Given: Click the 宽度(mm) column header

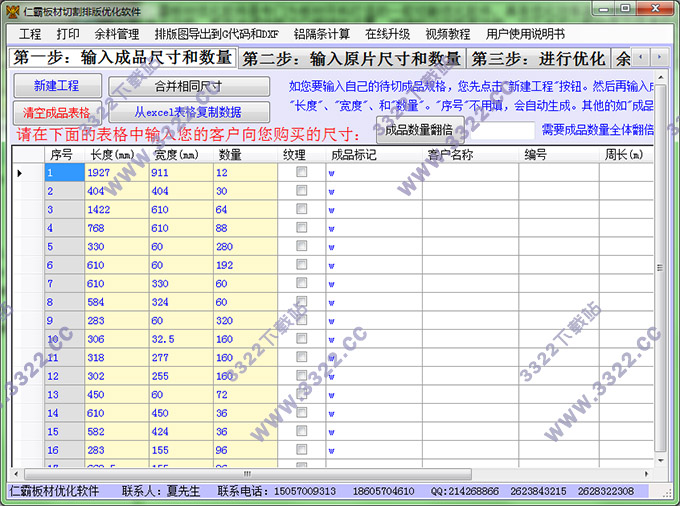Looking at the screenshot, I should click(181, 154).
